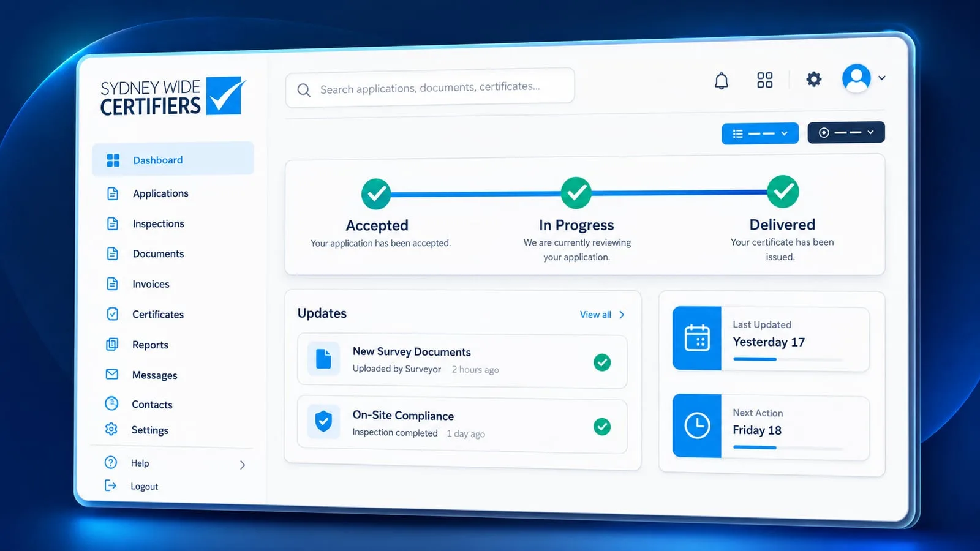Open the New Survey Documents update

tap(462, 361)
